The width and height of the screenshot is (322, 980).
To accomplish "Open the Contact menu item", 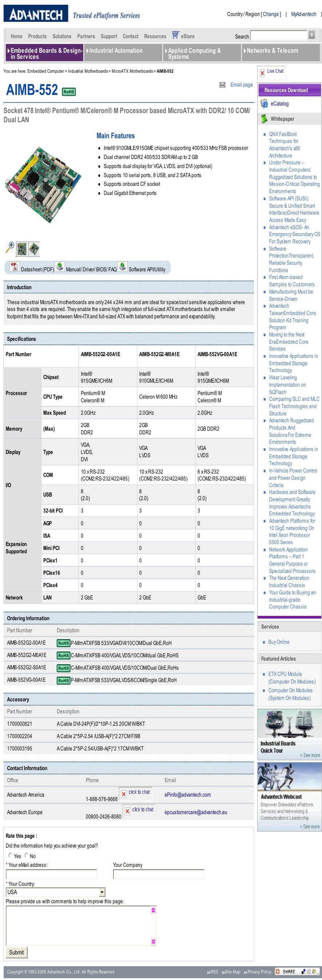I will point(130,36).
